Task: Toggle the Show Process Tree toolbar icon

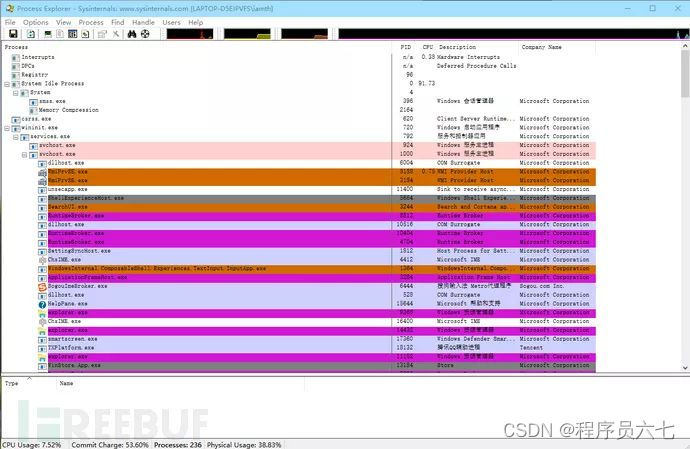Action: pos(60,34)
